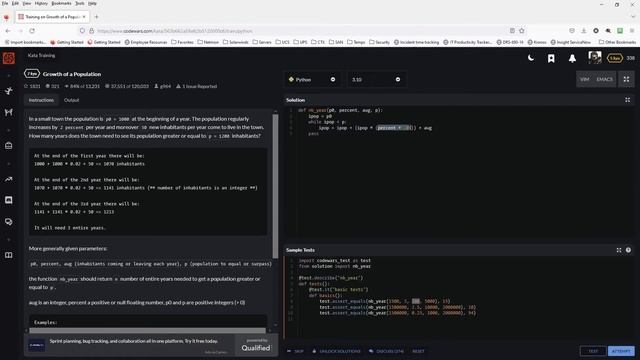Open browser application hamburger menu

pos(632,31)
